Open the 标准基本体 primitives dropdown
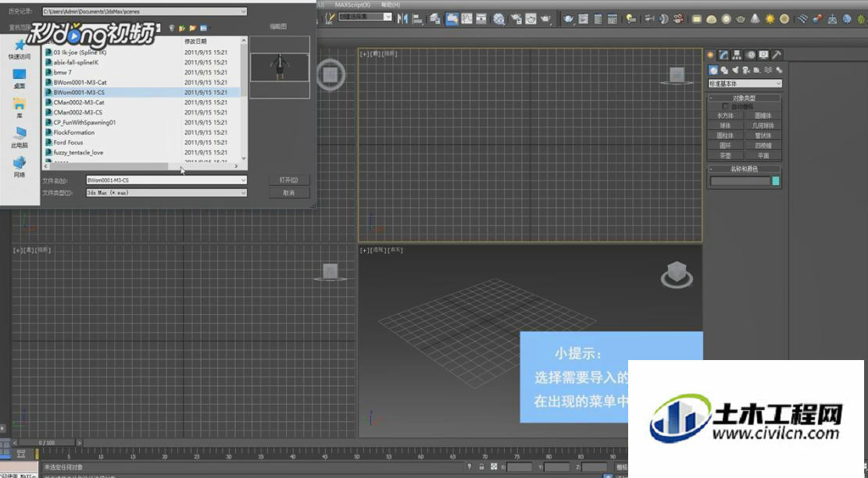Screen dimensions: 868x478 pos(745,84)
